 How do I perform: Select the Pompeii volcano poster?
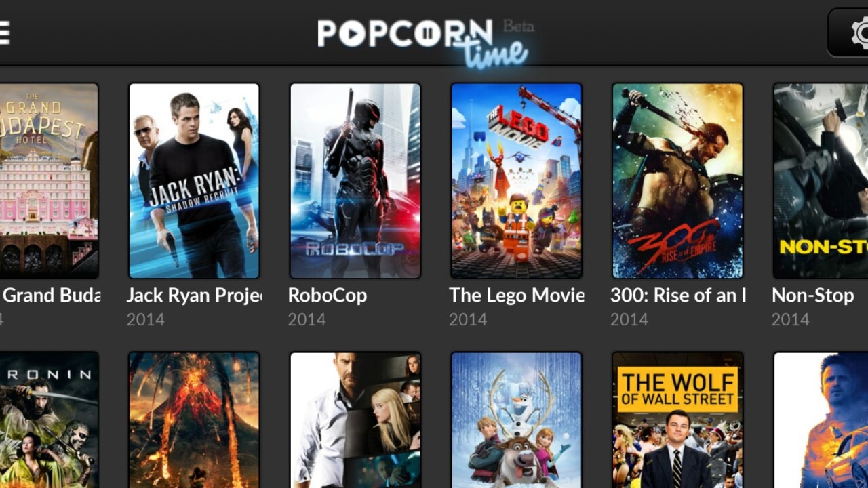pyautogui.click(x=194, y=420)
